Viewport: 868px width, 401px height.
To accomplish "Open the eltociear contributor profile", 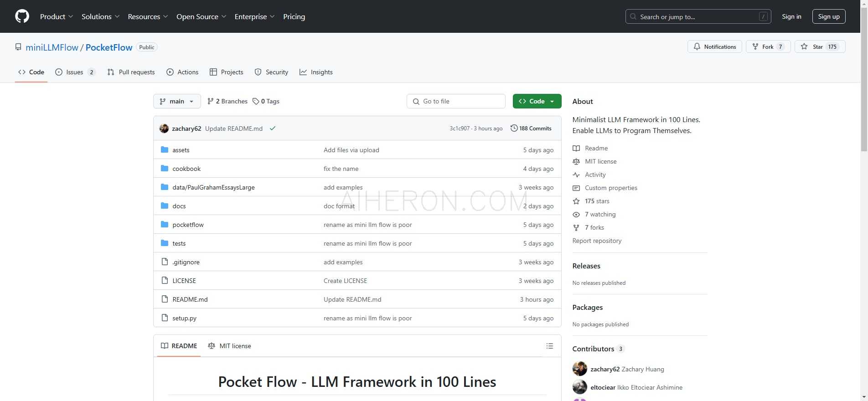I will tap(603, 387).
